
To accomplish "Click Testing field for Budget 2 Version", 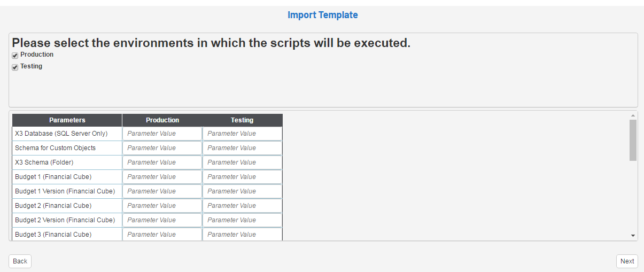I will (x=242, y=220).
